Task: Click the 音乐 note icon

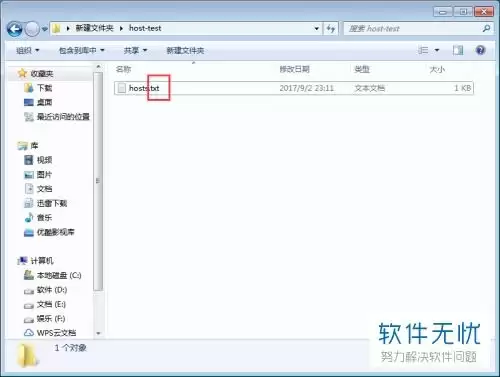Action: [x=29, y=217]
